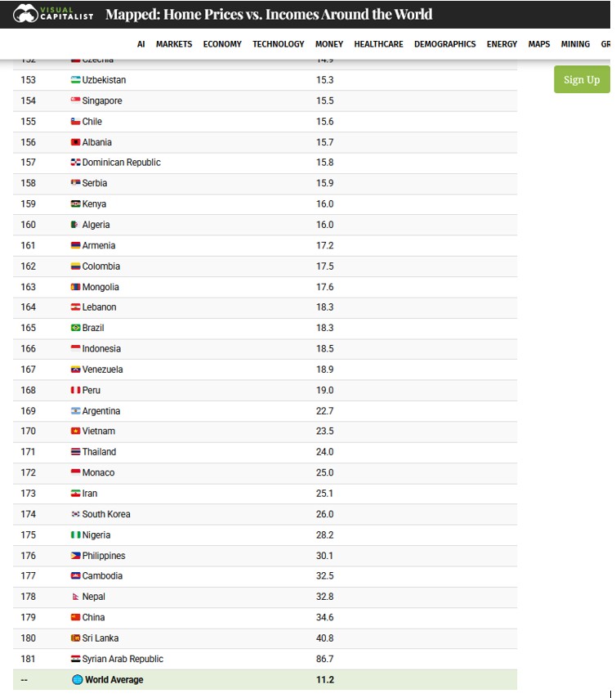Image resolution: width=616 pixels, height=698 pixels.
Task: Click the Brazil flag icon
Action: [76, 328]
